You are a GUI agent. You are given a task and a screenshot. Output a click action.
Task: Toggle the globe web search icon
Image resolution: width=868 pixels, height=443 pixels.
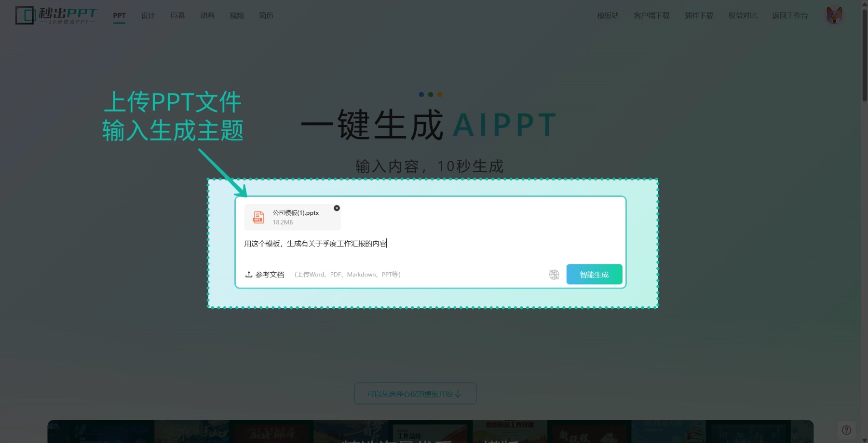(x=554, y=275)
